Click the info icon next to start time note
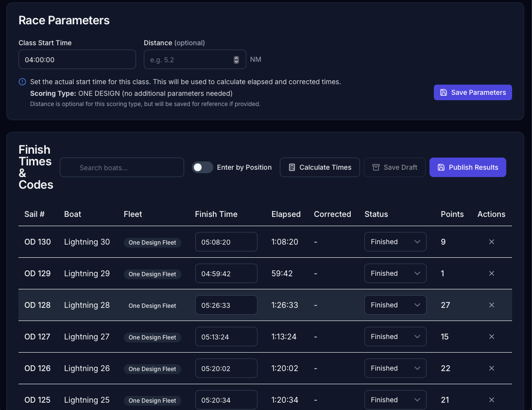Viewport: 532px width, 410px height. pyautogui.click(x=21, y=82)
